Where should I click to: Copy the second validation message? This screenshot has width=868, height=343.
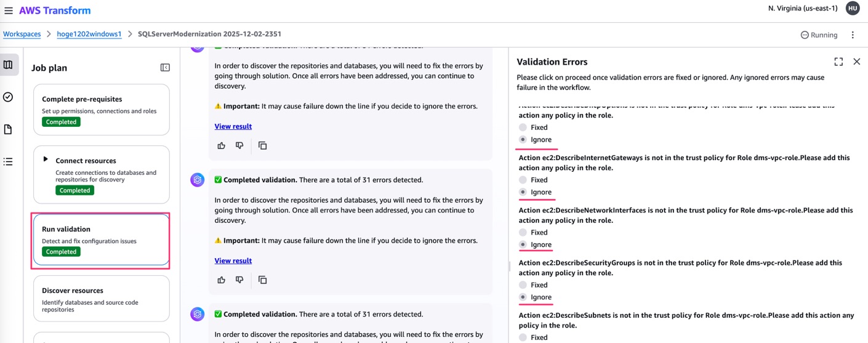coord(263,280)
